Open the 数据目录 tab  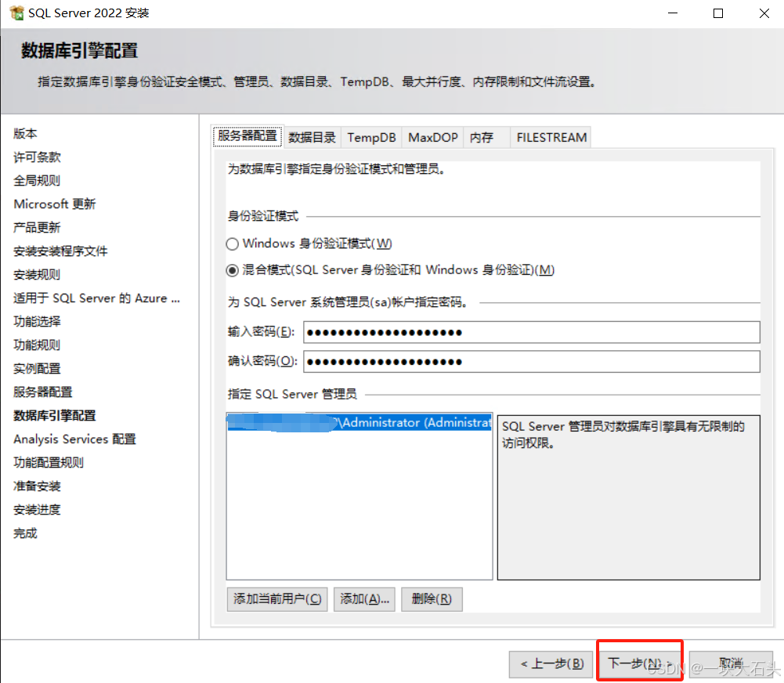[312, 138]
